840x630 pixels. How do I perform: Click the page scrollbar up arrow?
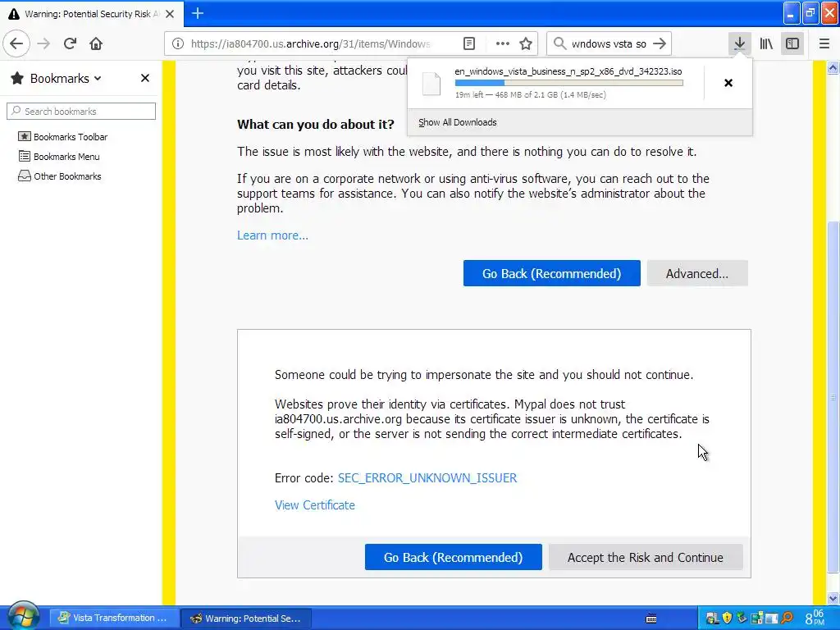(x=833, y=67)
